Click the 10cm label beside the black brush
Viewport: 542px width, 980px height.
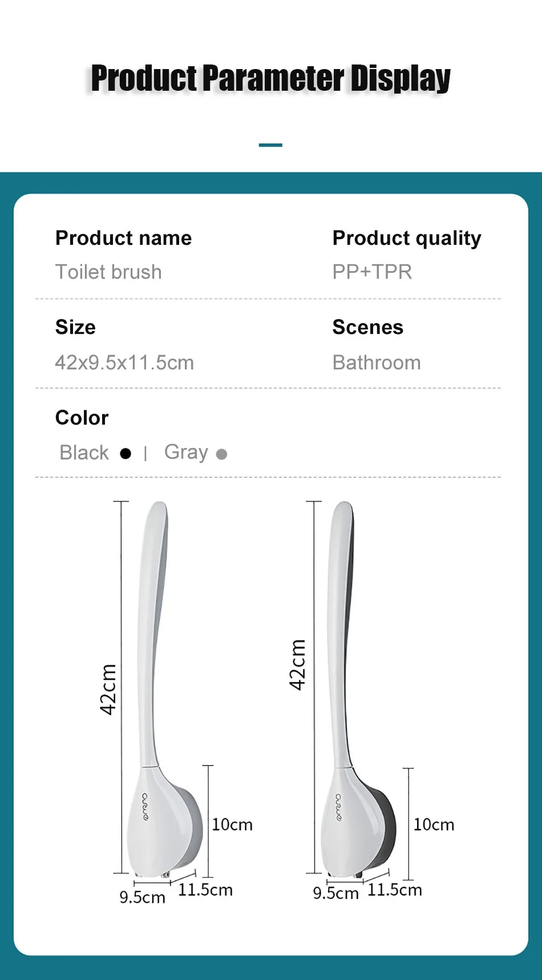pos(434,825)
